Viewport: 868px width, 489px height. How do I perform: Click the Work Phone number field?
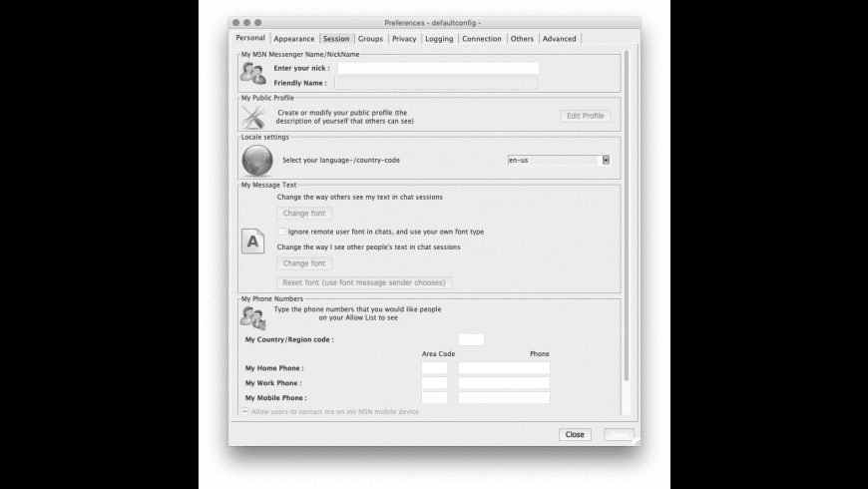tap(504, 383)
